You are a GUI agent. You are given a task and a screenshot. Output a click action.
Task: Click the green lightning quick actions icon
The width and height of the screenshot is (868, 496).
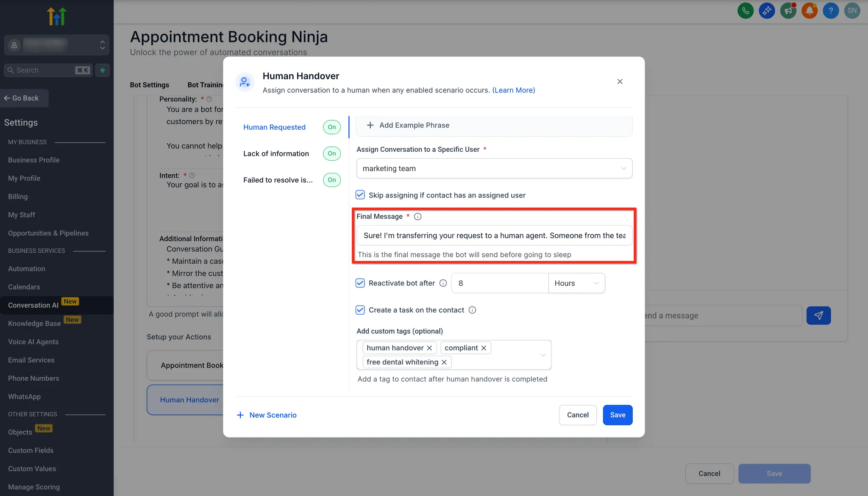[103, 70]
